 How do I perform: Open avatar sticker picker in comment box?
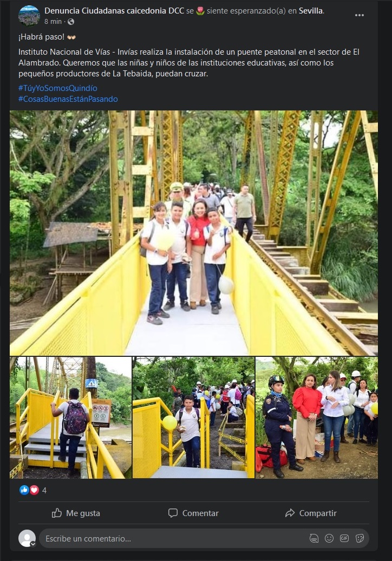(313, 538)
